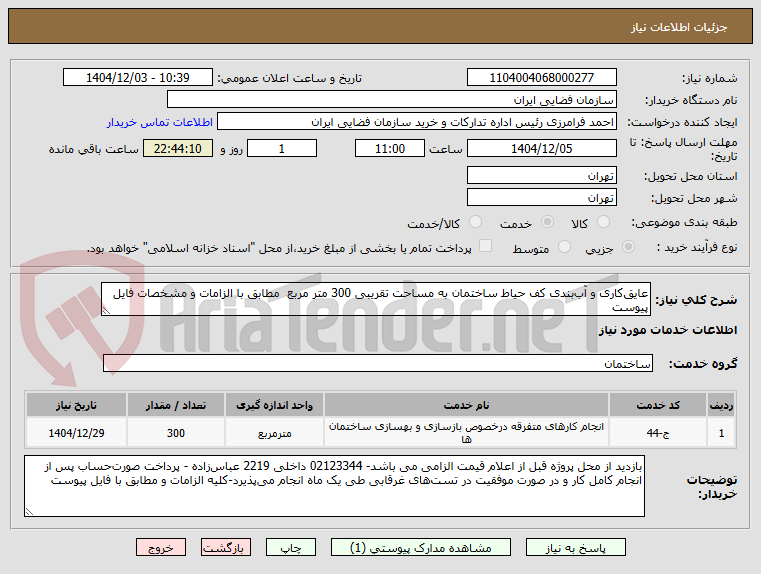761x574 pixels.
Task: Click the remaining days field showing 1
Action: pos(282,148)
